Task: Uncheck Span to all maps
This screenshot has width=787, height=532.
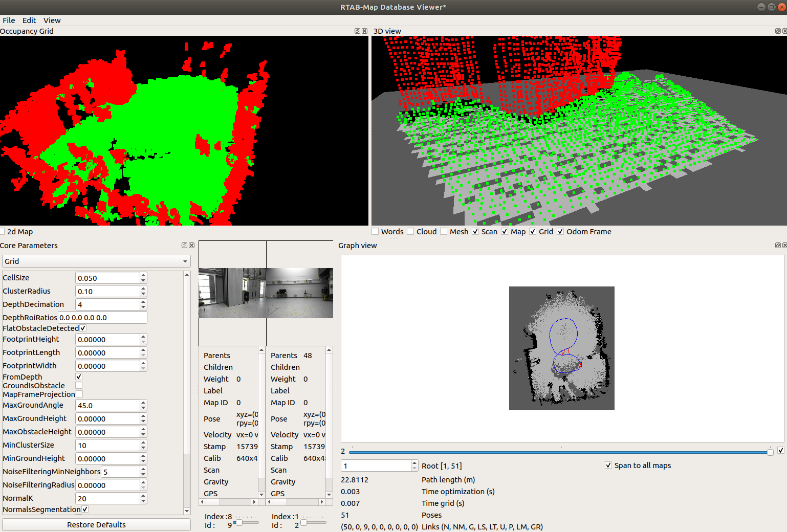Action: [608, 465]
